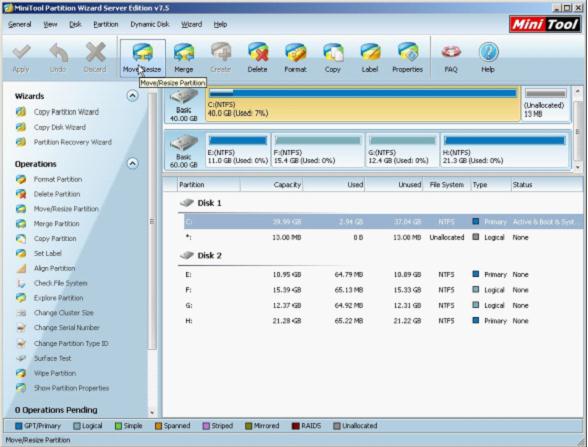Click the Format toolbar icon
The image size is (588, 447).
295,58
